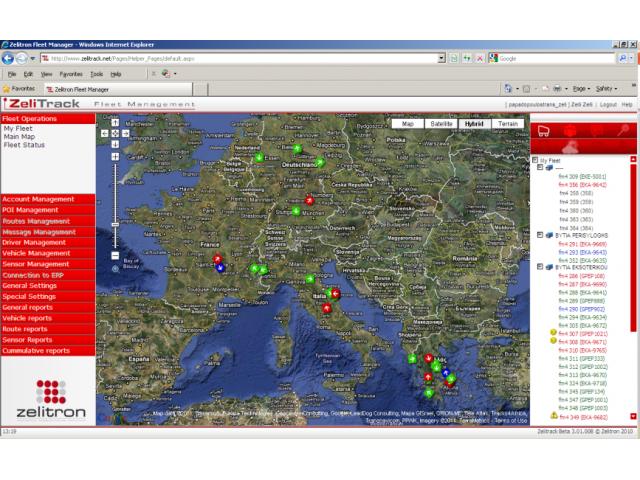Open the Main Map link in the sidebar
The height and width of the screenshot is (480, 640).
(19, 137)
